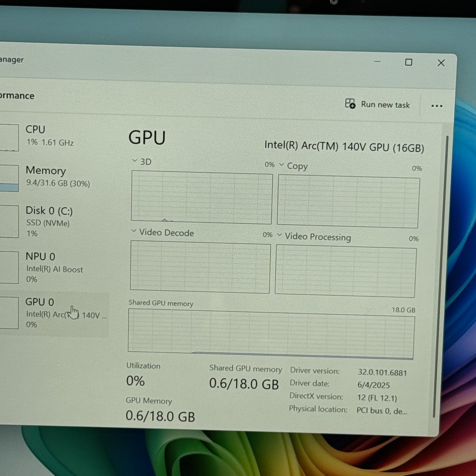Select Disk 0 (C:) SSD entry
This screenshot has width=476, height=476.
coord(49,221)
